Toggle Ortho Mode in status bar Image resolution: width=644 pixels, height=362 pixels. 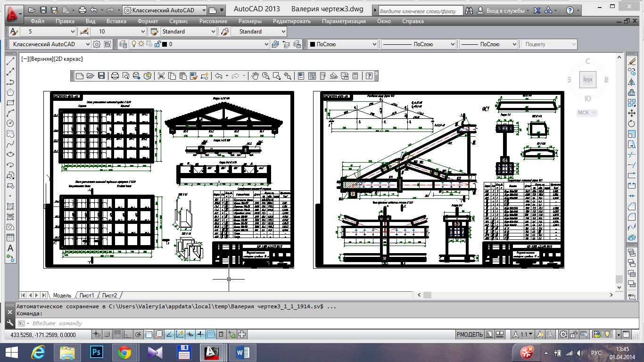point(128,334)
